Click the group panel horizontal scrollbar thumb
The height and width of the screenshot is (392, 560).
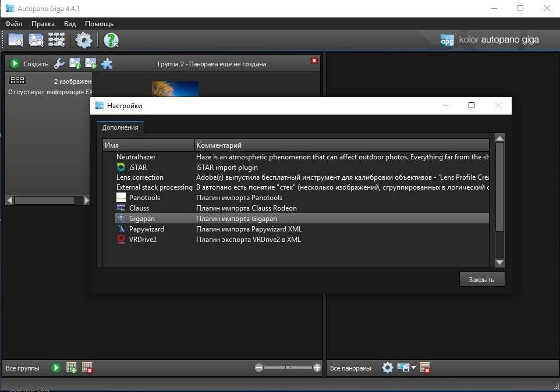click(x=44, y=200)
